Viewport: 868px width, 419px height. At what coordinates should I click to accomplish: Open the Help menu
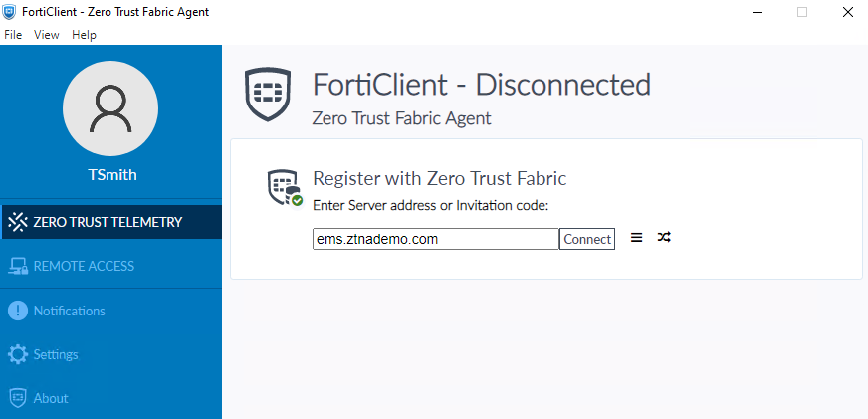(84, 35)
